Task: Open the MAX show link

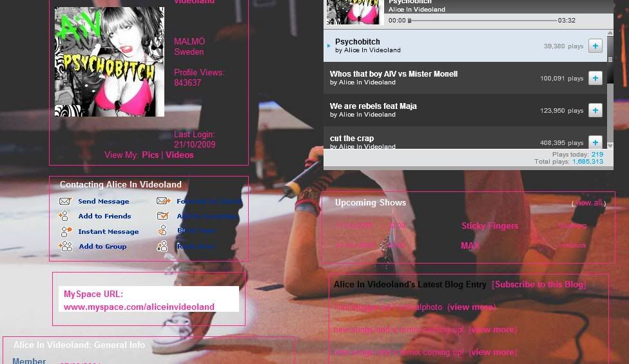Action: [470, 245]
